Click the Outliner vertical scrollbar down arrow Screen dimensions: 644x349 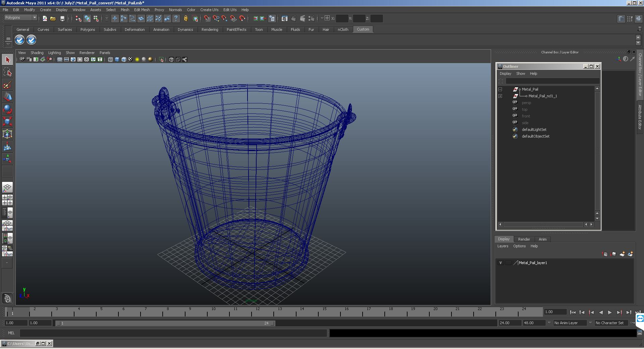tap(597, 219)
